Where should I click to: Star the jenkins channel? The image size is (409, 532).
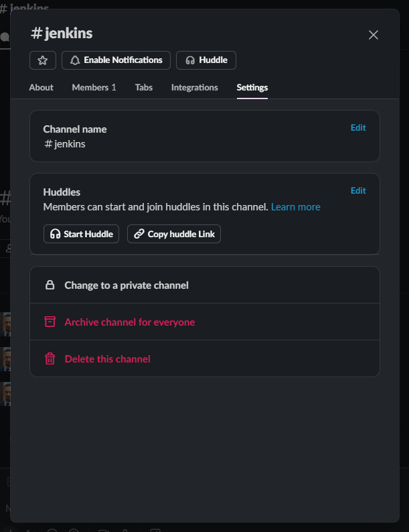tap(43, 60)
